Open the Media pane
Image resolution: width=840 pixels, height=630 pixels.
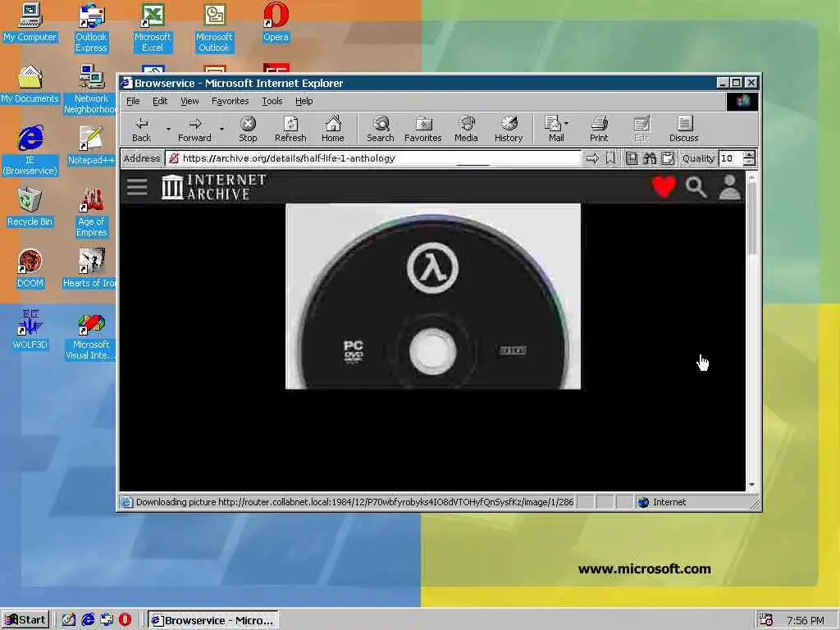[466, 130]
